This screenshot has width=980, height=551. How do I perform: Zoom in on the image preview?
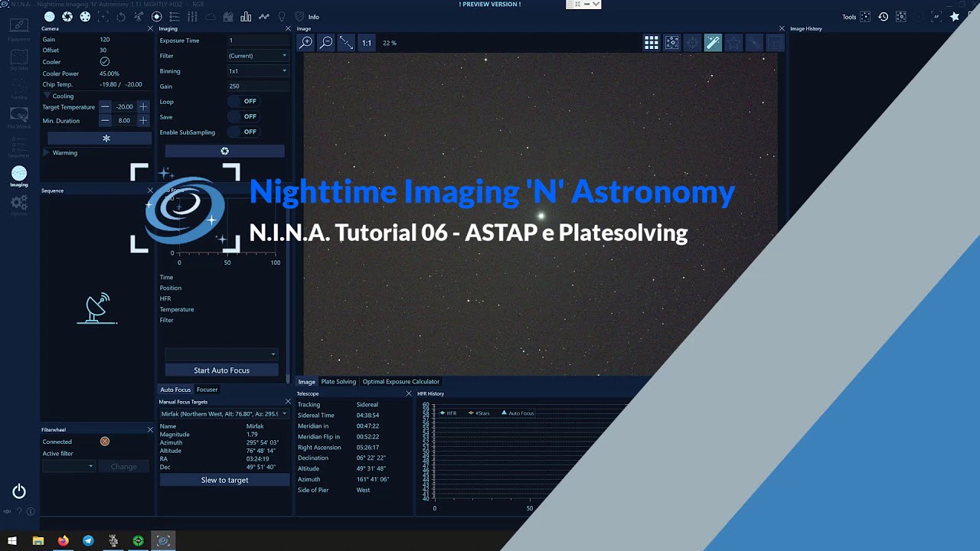pos(305,43)
